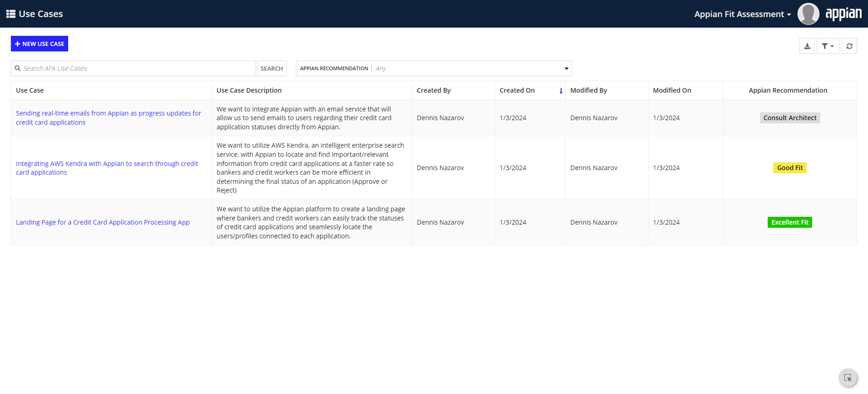Sort by Use Case Description header
Viewport: 868px width, 394px height.
click(x=249, y=90)
